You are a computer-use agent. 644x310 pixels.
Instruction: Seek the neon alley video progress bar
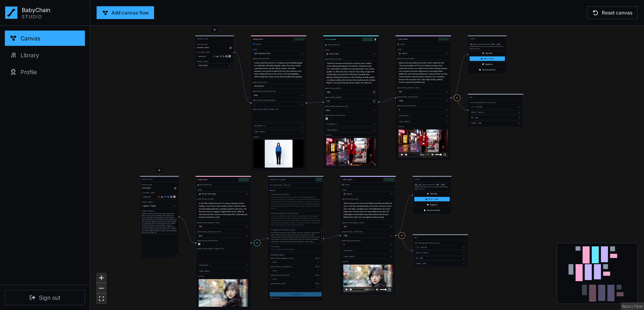412,155
